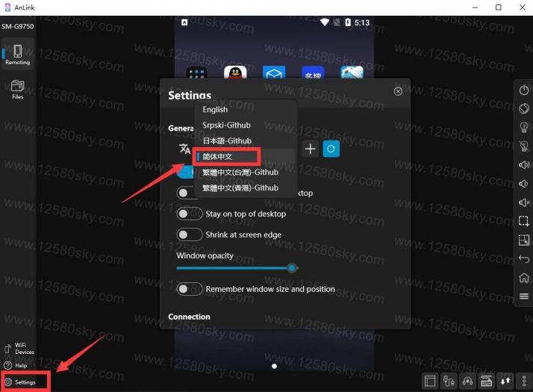Click the Window opacity label

[x=205, y=255]
